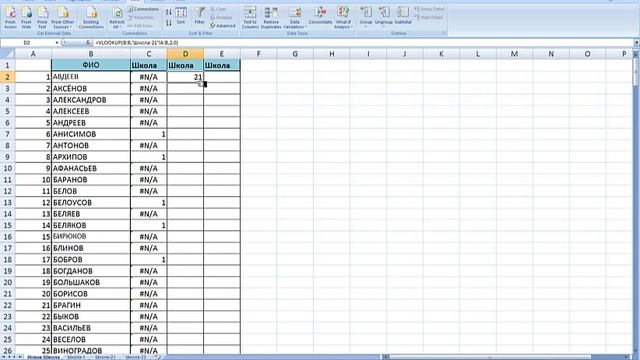Viewport: 640px width, 360px height.
Task: Select column B header
Action: (91, 53)
